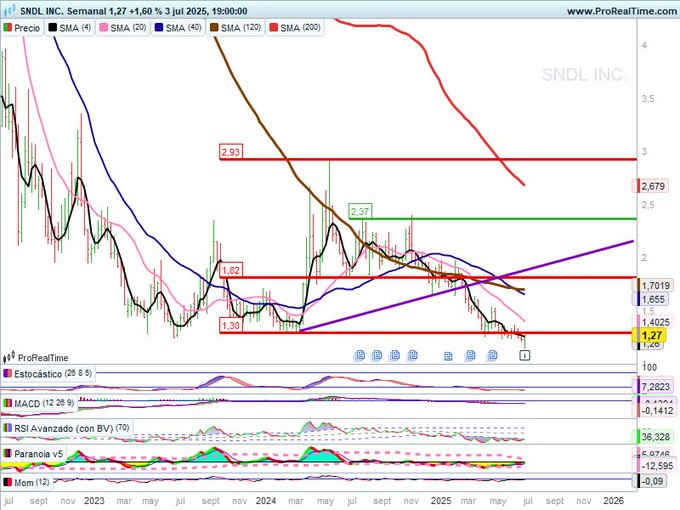Open the Precio legend button
The height and width of the screenshot is (510, 680).
22,28
